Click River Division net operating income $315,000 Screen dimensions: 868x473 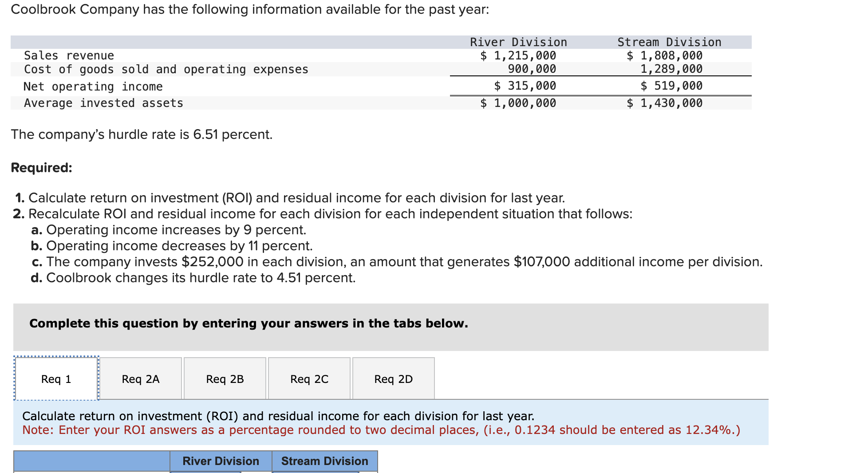pyautogui.click(x=525, y=86)
